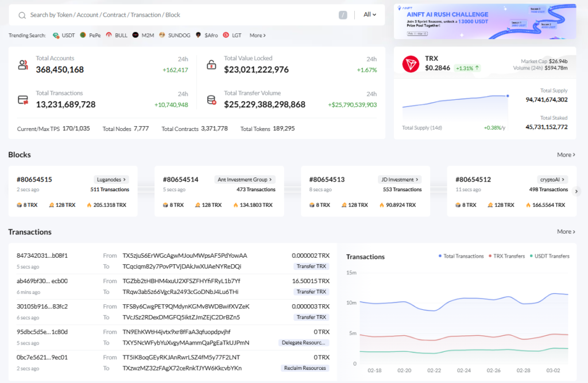Open More link in Transactions section
The height and width of the screenshot is (383, 588).
point(566,232)
